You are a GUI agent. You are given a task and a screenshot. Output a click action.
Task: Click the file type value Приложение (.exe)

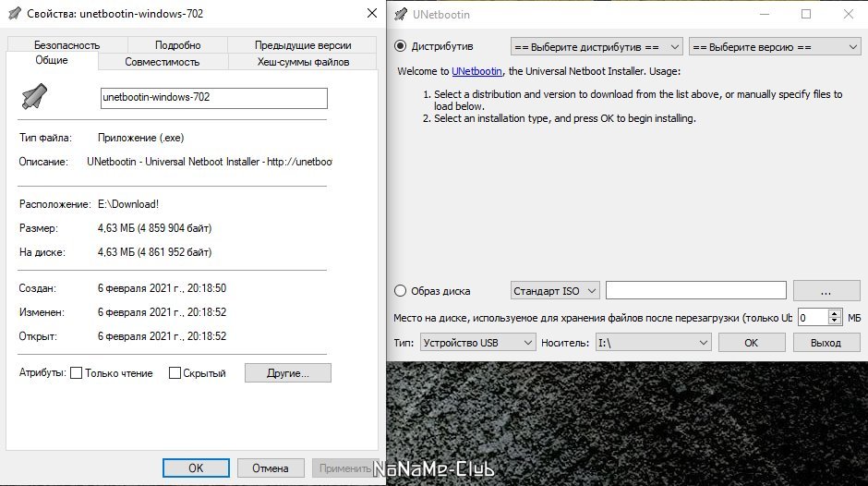140,138
